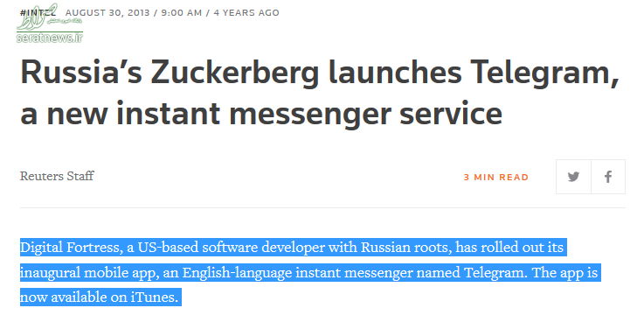Image resolution: width=644 pixels, height=329 pixels.
Task: Click the second headline line about messenger service
Action: point(261,114)
